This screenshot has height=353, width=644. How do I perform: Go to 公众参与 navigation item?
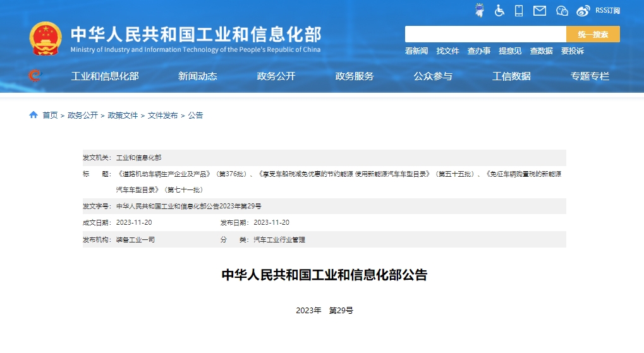pyautogui.click(x=433, y=76)
